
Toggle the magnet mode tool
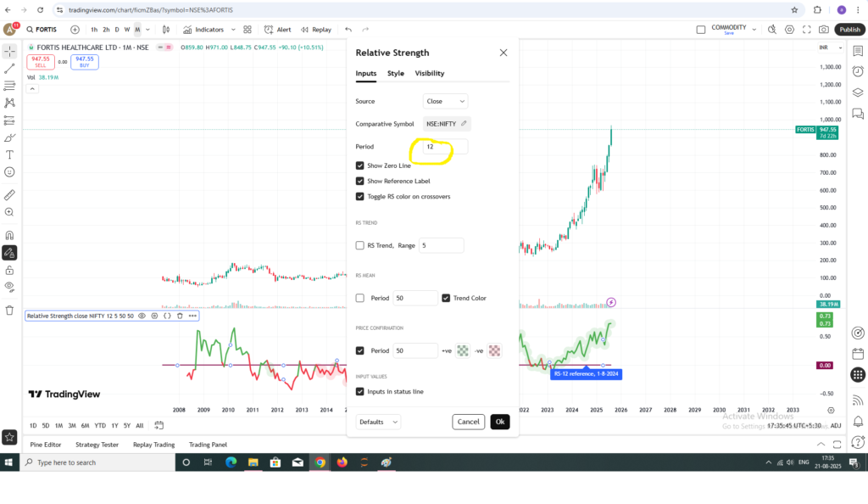tap(9, 235)
